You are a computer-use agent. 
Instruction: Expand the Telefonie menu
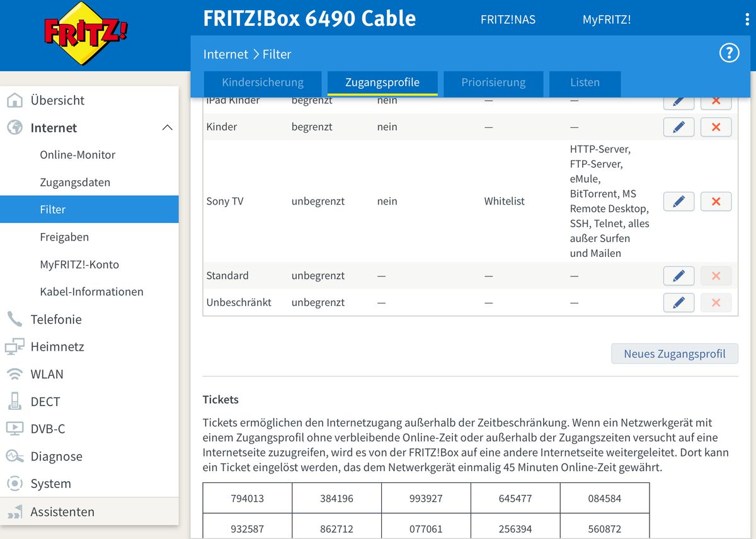point(56,319)
